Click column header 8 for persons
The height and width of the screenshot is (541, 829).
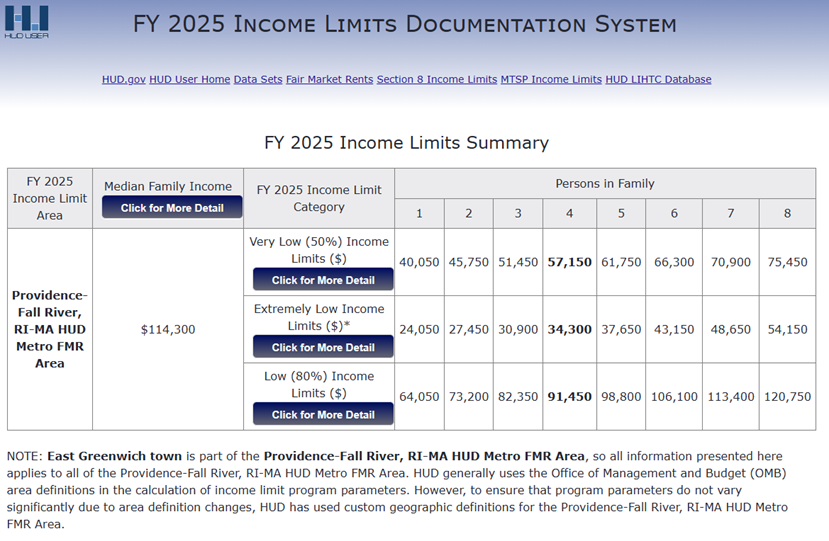[787, 213]
